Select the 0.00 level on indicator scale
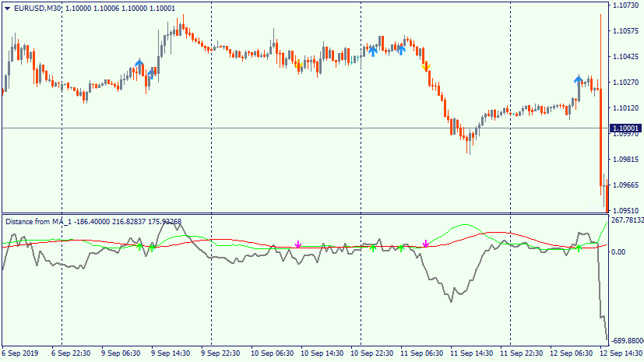This screenshot has width=644, height=362. tap(621, 251)
